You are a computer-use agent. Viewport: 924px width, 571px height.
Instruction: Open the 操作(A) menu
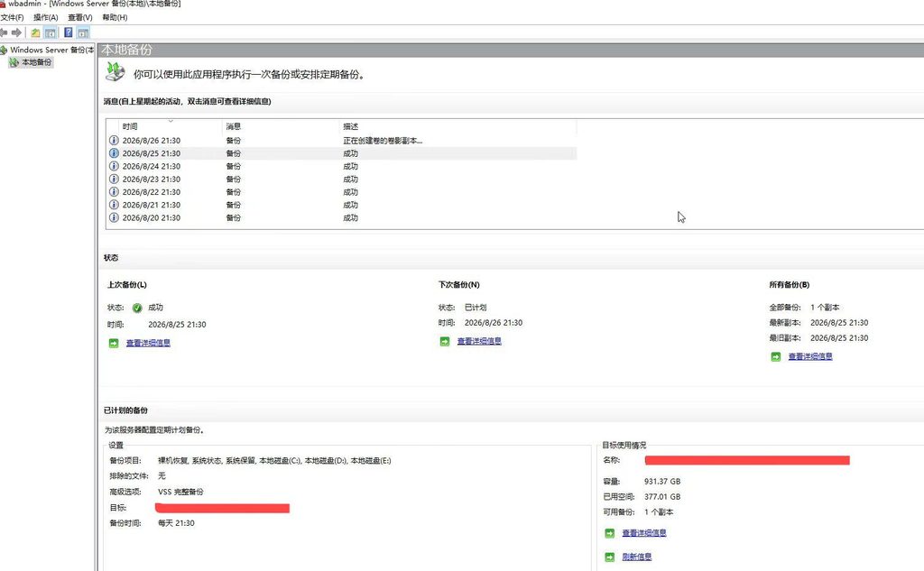click(46, 18)
